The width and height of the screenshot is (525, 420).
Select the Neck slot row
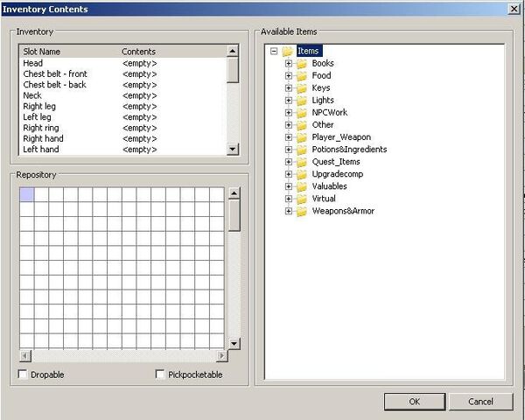(122, 95)
